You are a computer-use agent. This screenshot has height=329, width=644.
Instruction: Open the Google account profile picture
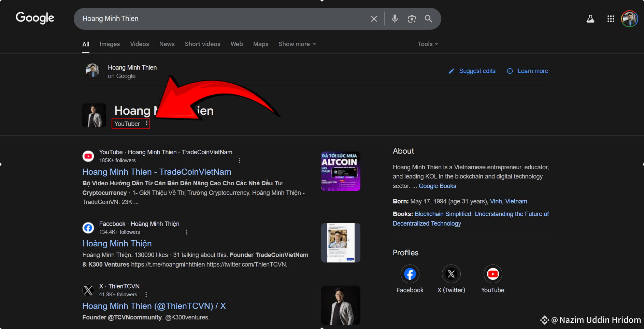(629, 19)
